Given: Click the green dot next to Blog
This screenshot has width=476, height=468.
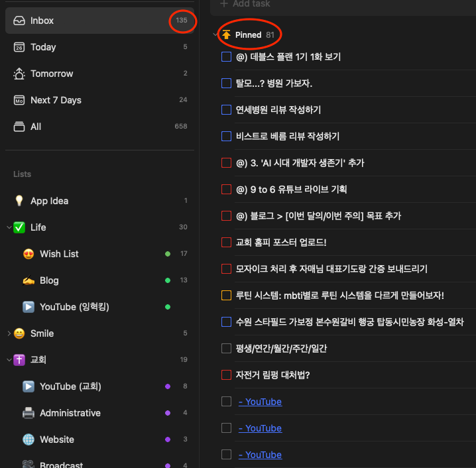Looking at the screenshot, I should point(168,280).
